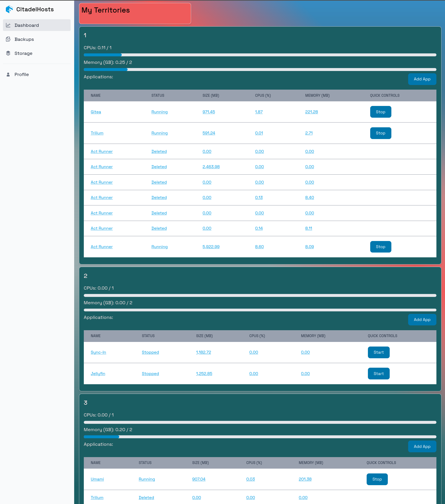The image size is (445, 504).
Task: Open the Backups section
Action: tap(24, 39)
